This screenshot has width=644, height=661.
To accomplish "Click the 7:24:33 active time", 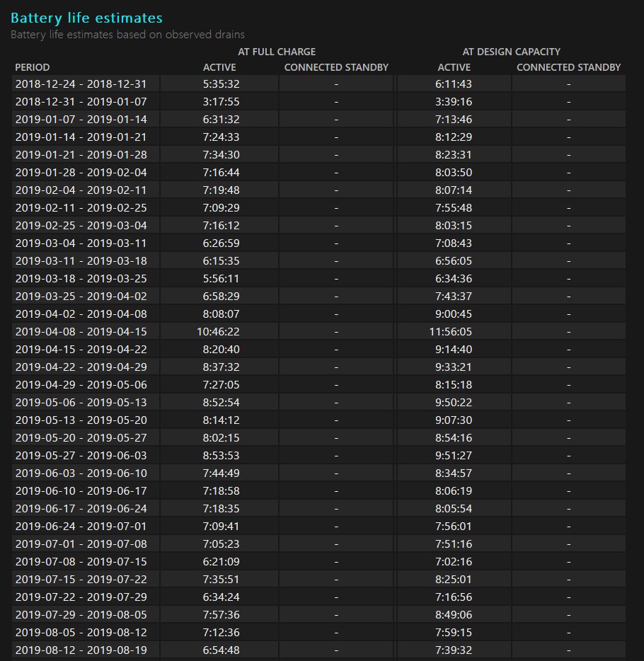I will coord(221,137).
